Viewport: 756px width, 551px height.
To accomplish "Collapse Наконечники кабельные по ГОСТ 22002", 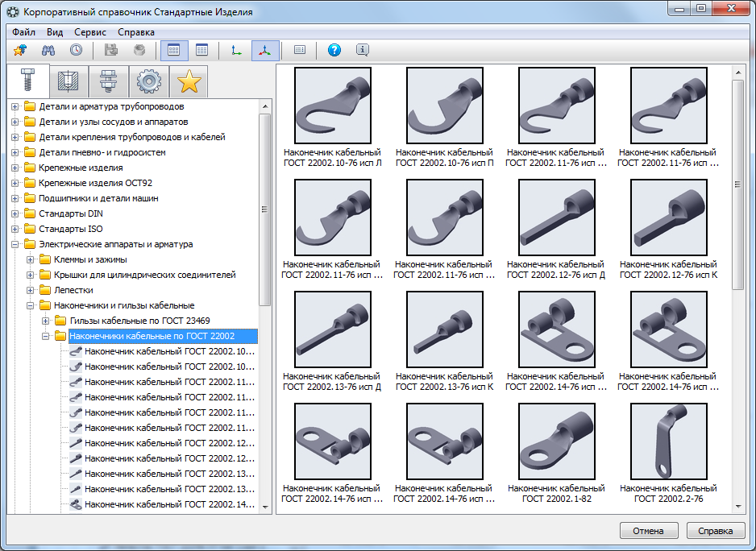I will point(46,337).
